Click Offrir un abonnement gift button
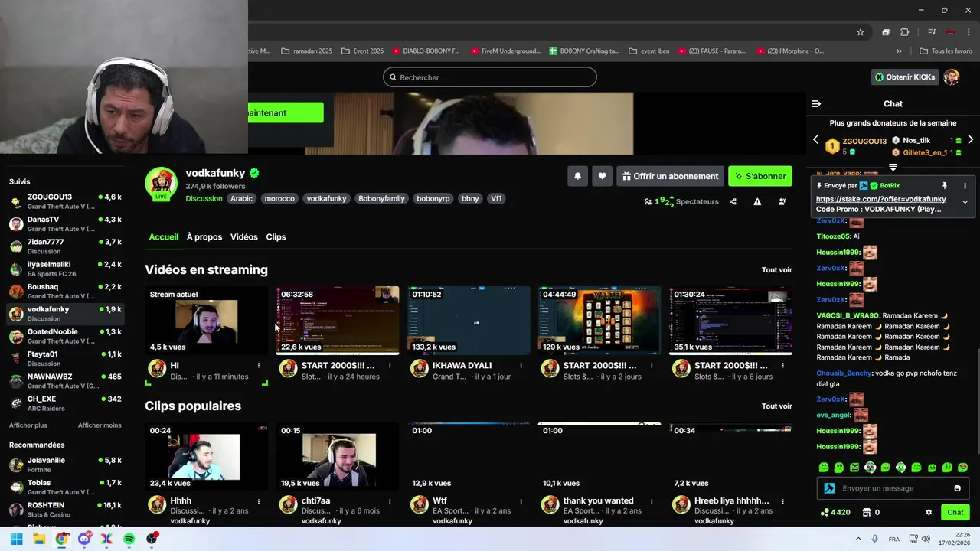980x551 pixels. click(x=670, y=176)
